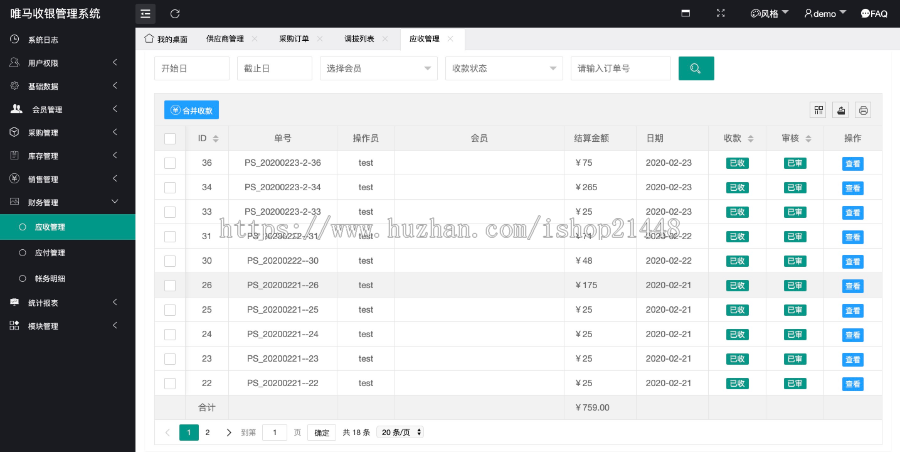Check the row with ID 25
The width and height of the screenshot is (900, 452).
(170, 310)
